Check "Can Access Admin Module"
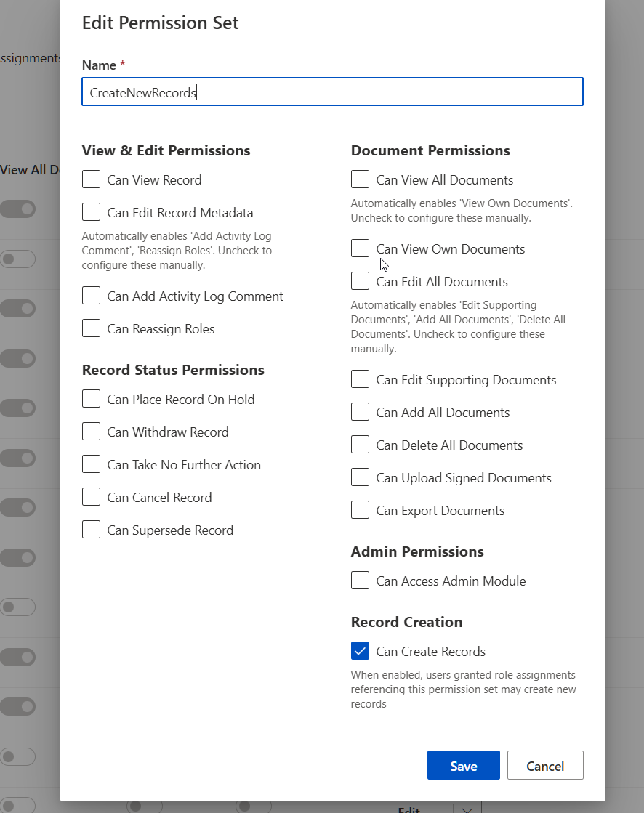644x813 pixels. coord(360,581)
